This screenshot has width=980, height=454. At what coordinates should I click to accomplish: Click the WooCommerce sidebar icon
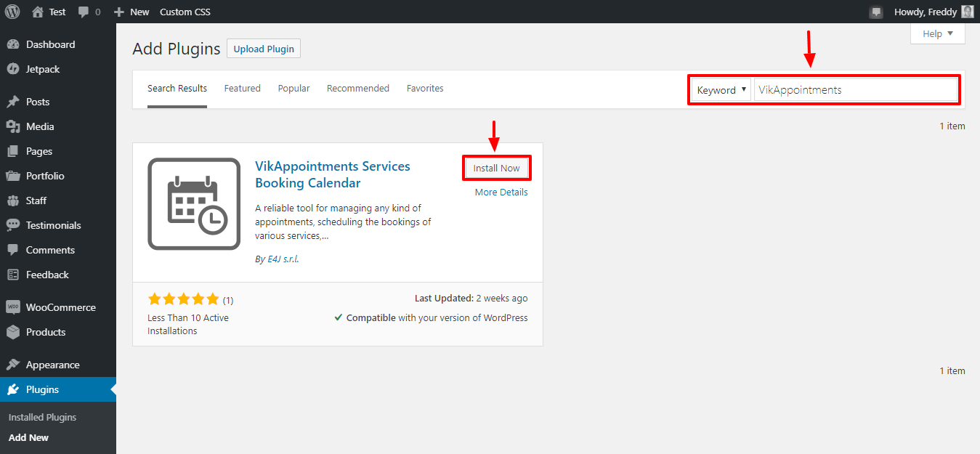pos(13,307)
